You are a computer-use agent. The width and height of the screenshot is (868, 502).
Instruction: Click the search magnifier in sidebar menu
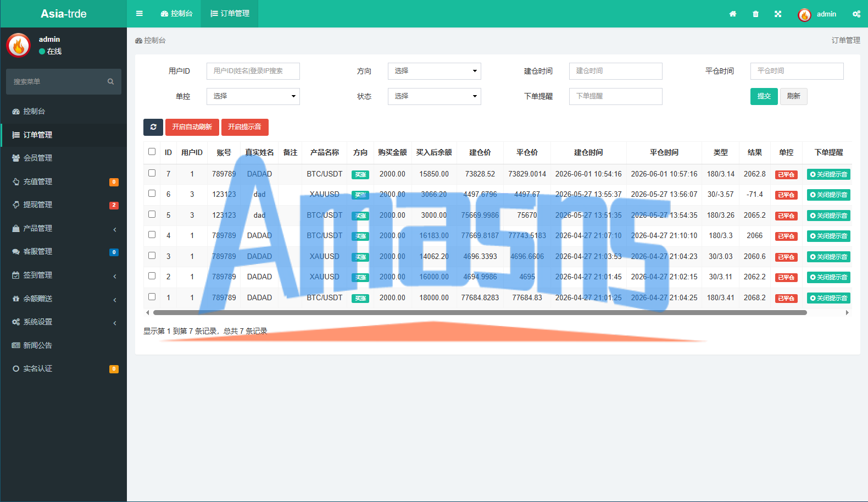pyautogui.click(x=110, y=81)
